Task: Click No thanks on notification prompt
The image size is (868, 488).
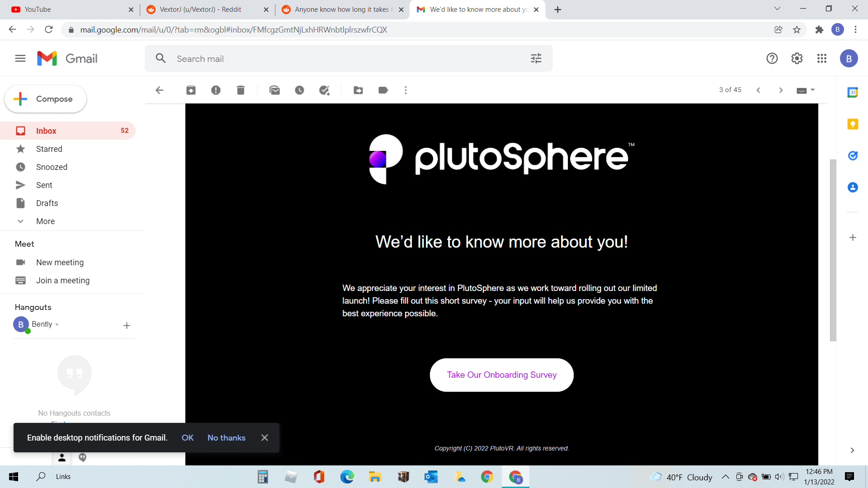Action: pos(226,437)
